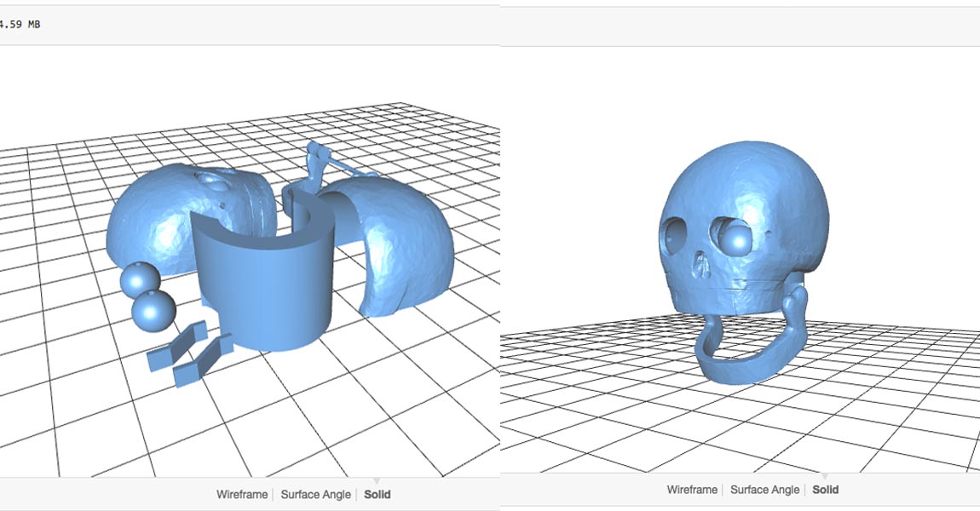
Task: Switch left viewer to Wireframe mode
Action: 241,494
